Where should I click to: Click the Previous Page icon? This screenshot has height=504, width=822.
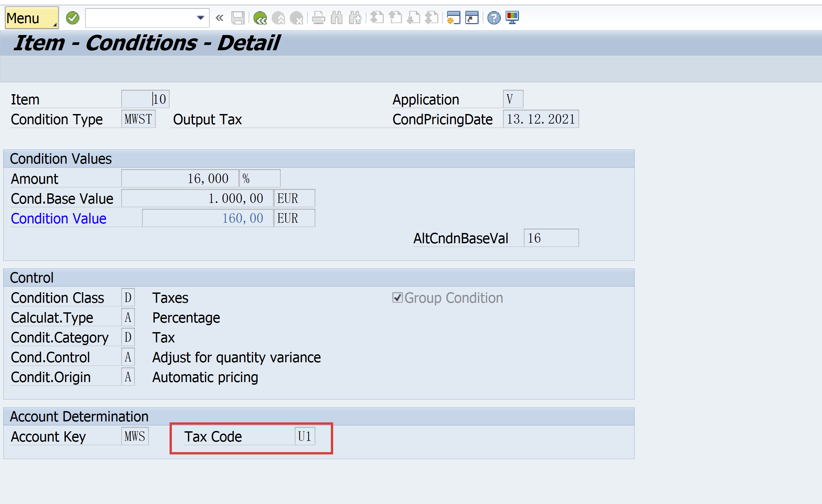tap(395, 18)
